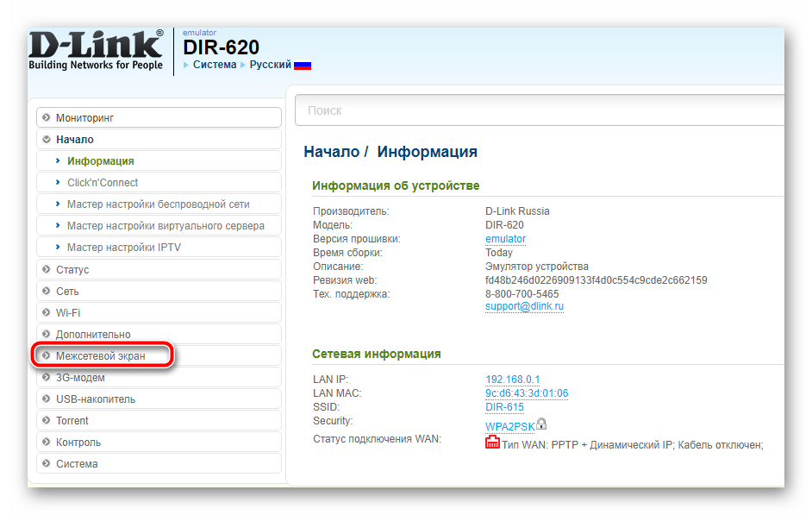Click the red WAN cable status icon
Image resolution: width=812 pixels, height=515 pixels.
pyautogui.click(x=492, y=443)
